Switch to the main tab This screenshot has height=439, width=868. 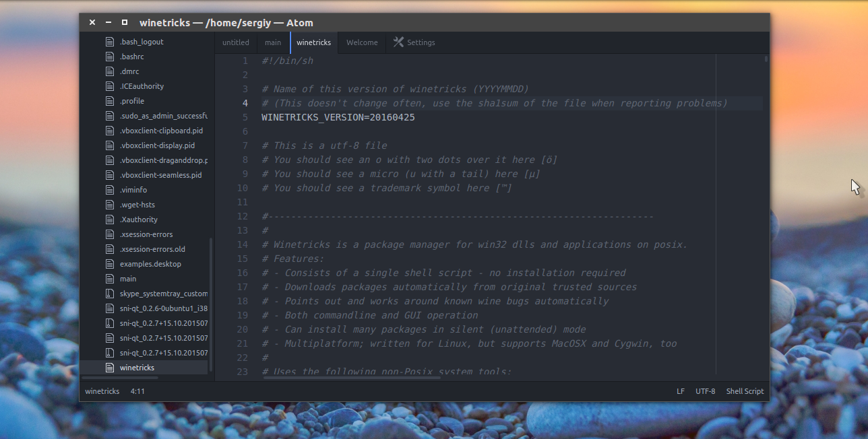[273, 42]
